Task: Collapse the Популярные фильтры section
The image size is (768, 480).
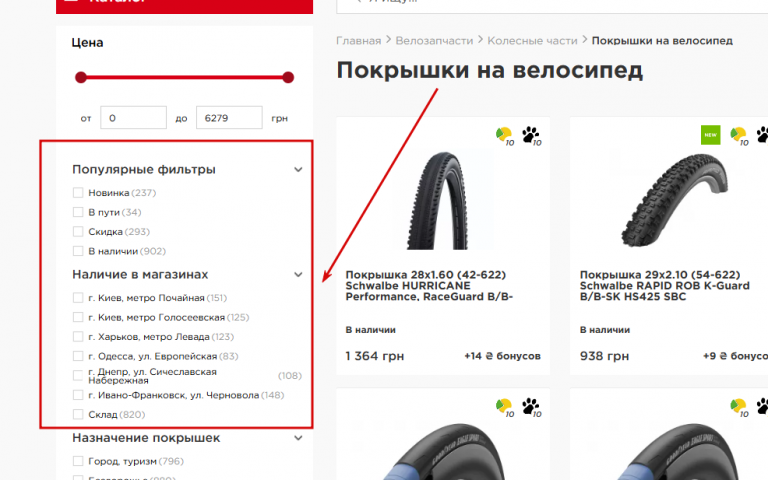Action: tap(298, 169)
